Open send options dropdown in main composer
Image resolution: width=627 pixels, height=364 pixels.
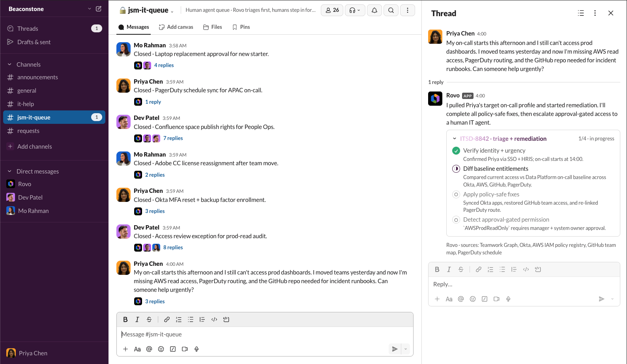[x=406, y=349]
